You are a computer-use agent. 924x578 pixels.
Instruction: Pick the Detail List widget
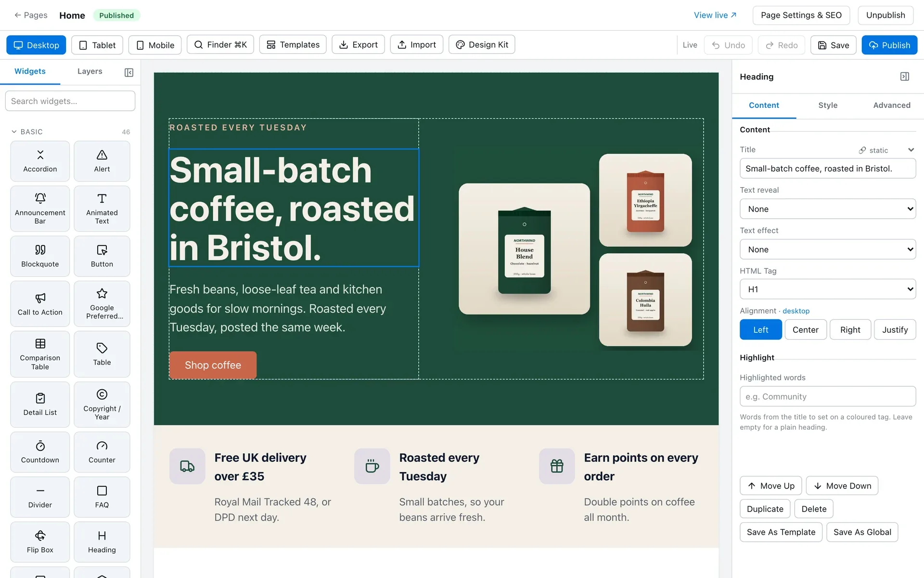[x=40, y=405]
